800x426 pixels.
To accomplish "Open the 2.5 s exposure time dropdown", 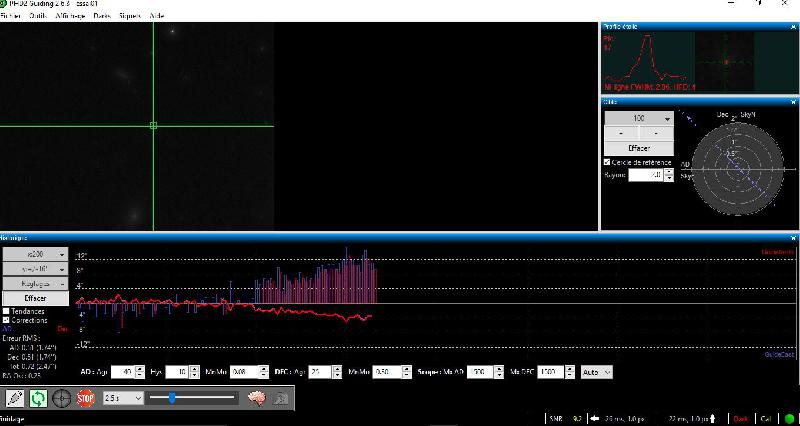I will [x=123, y=398].
